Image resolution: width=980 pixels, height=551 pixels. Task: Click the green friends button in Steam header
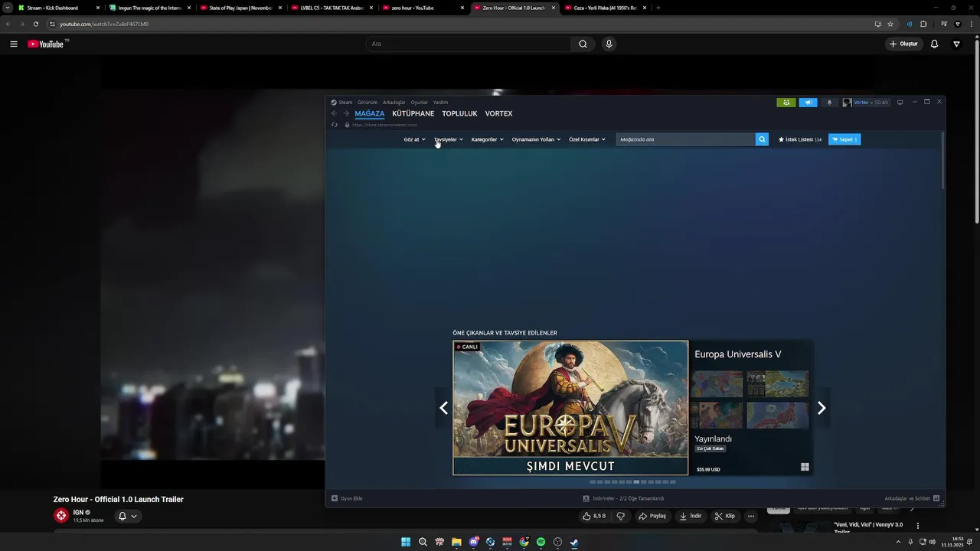(x=786, y=103)
